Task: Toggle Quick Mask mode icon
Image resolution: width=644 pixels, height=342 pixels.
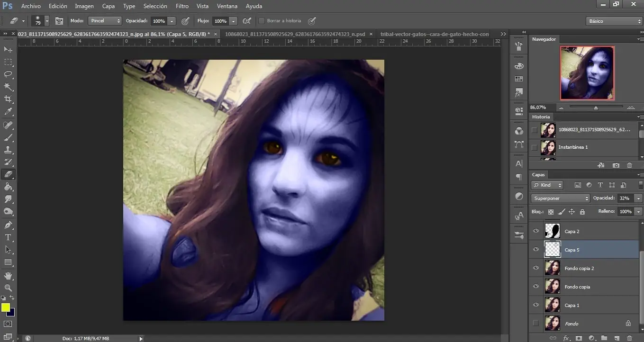Action: pos(8,324)
